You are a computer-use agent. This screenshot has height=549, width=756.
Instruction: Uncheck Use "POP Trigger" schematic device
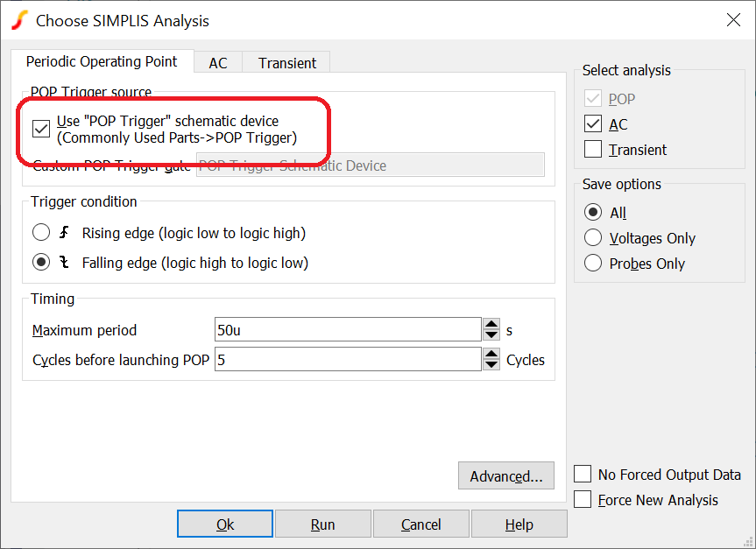pos(40,129)
